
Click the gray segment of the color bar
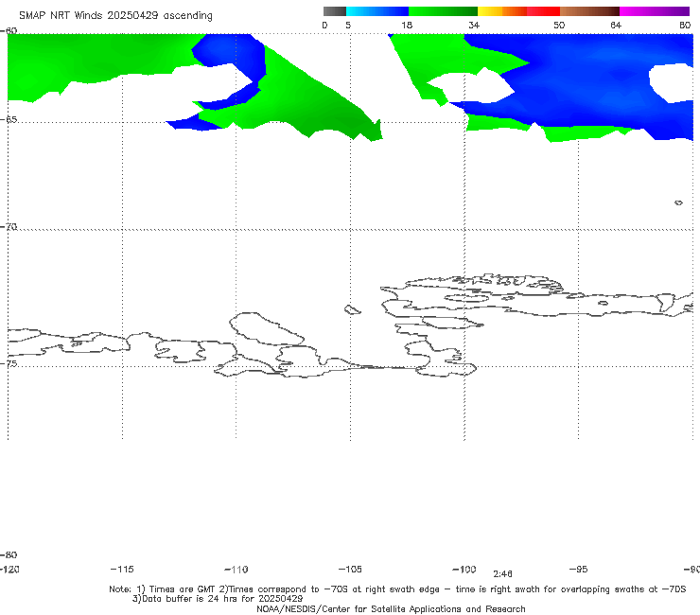click(x=334, y=11)
